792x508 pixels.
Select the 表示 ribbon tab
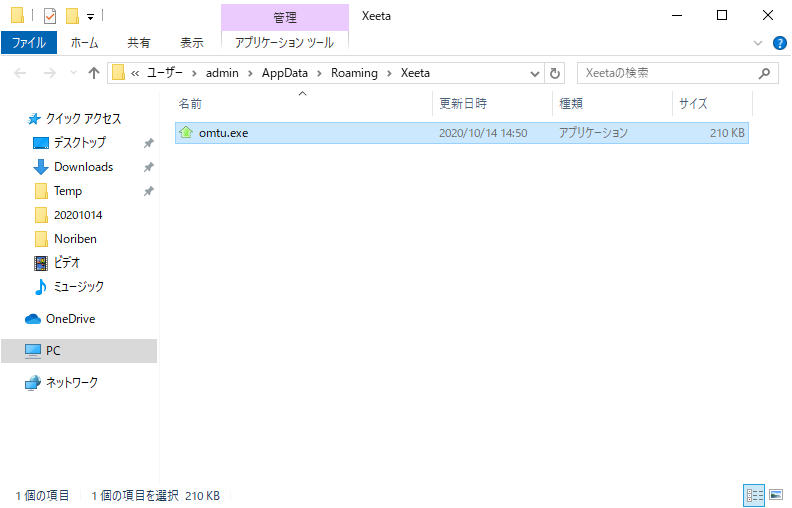click(x=192, y=42)
